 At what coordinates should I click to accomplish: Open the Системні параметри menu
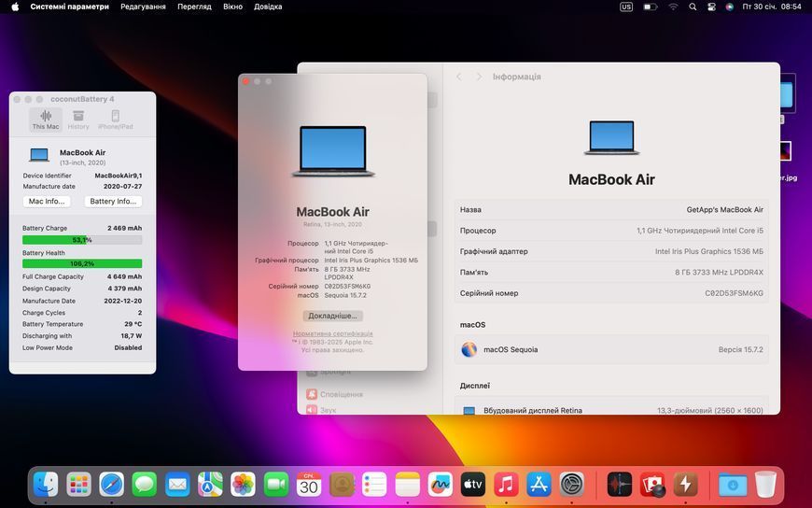(x=69, y=7)
